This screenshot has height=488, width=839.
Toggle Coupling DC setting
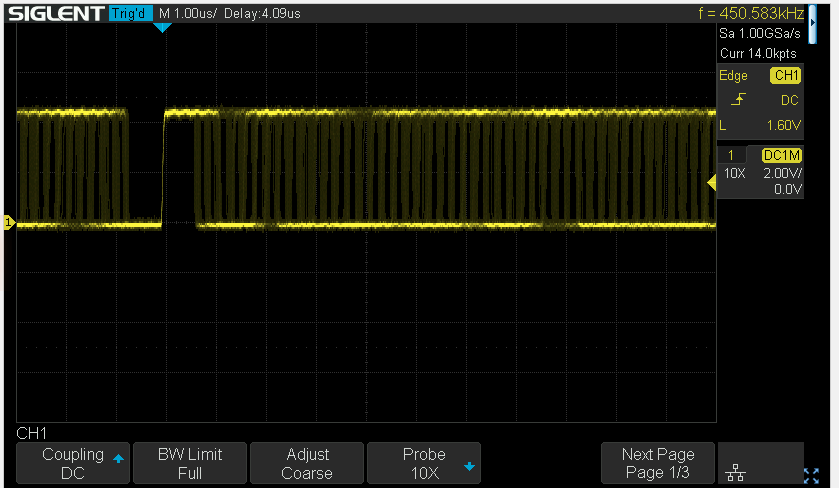[x=73, y=463]
